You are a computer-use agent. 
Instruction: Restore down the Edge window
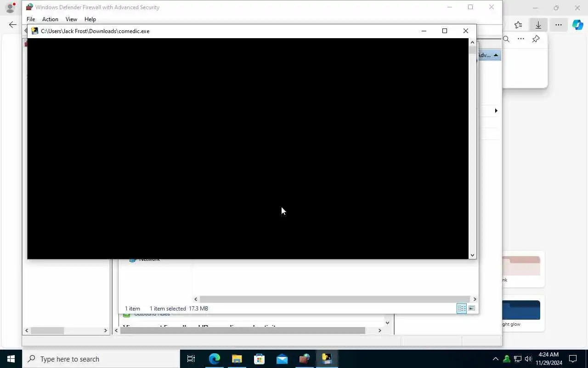[x=556, y=8]
